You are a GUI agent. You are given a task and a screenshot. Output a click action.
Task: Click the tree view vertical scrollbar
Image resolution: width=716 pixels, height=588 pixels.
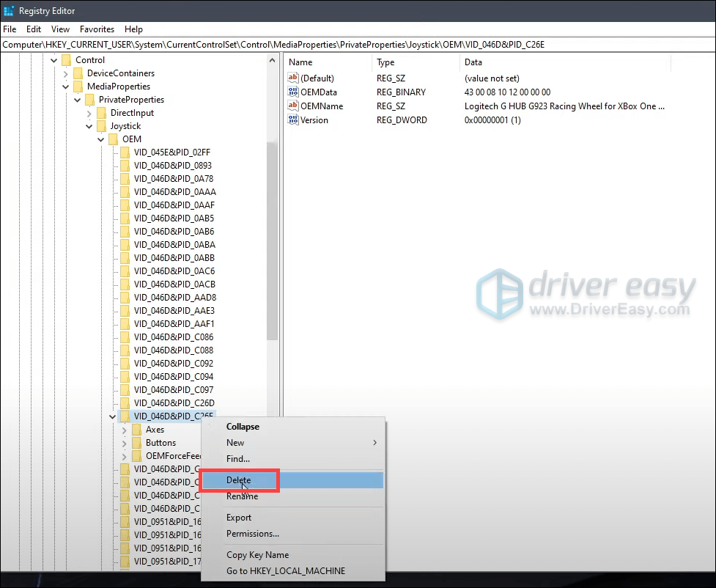coord(271,220)
